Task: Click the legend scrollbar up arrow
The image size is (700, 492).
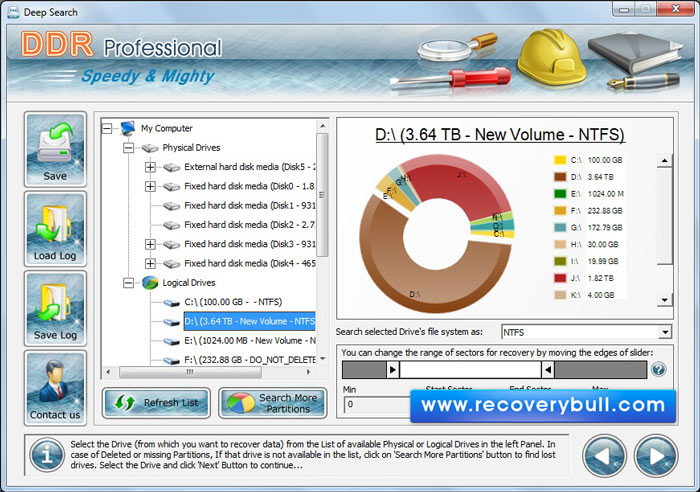Action: point(664,161)
